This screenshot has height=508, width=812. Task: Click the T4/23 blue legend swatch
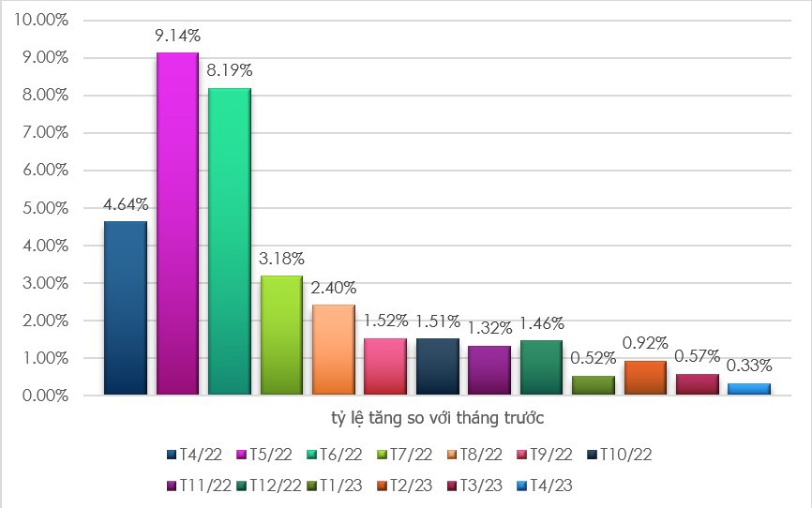[x=521, y=486]
